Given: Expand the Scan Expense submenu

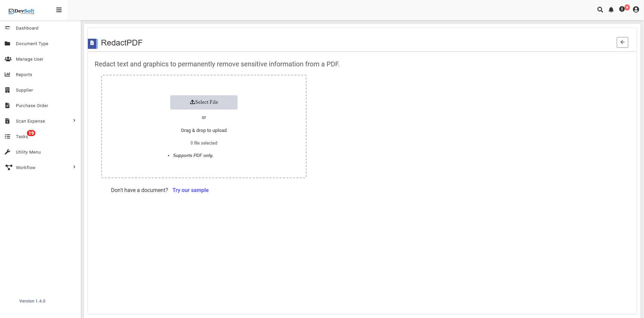Looking at the screenshot, I should [x=74, y=121].
